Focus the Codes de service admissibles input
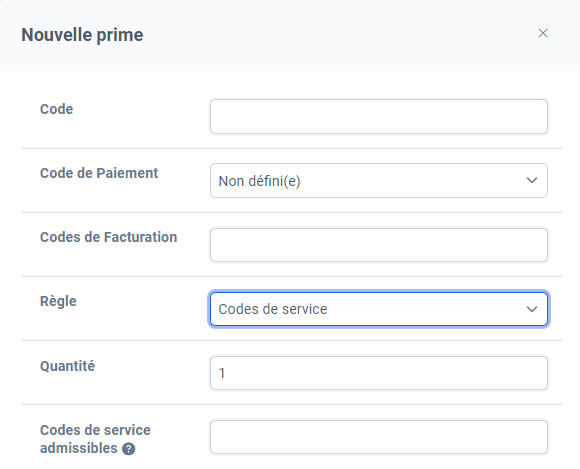 click(379, 437)
